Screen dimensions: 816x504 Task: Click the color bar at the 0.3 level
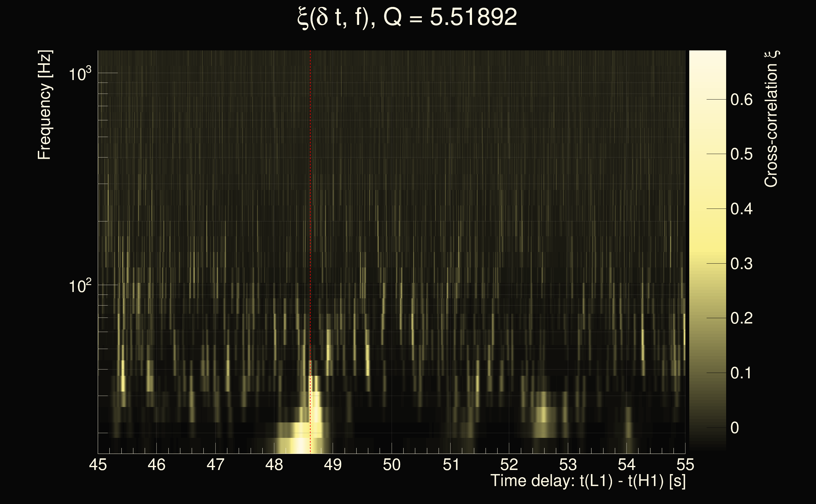pos(707,263)
